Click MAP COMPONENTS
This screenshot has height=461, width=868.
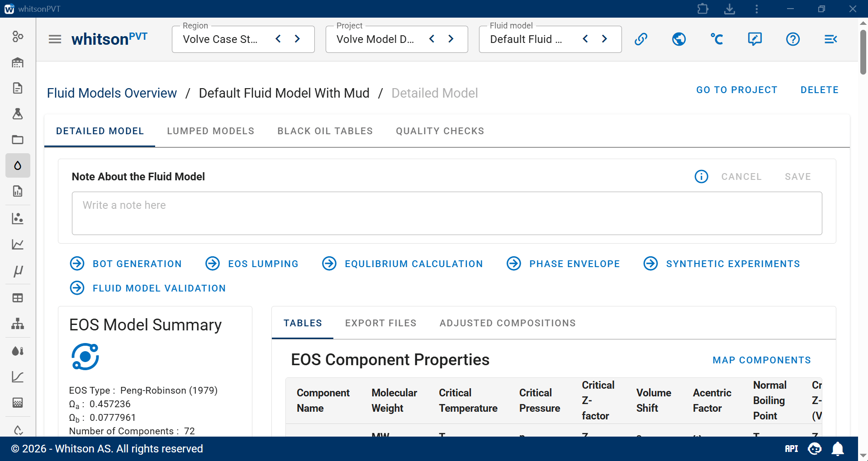pyautogui.click(x=762, y=360)
